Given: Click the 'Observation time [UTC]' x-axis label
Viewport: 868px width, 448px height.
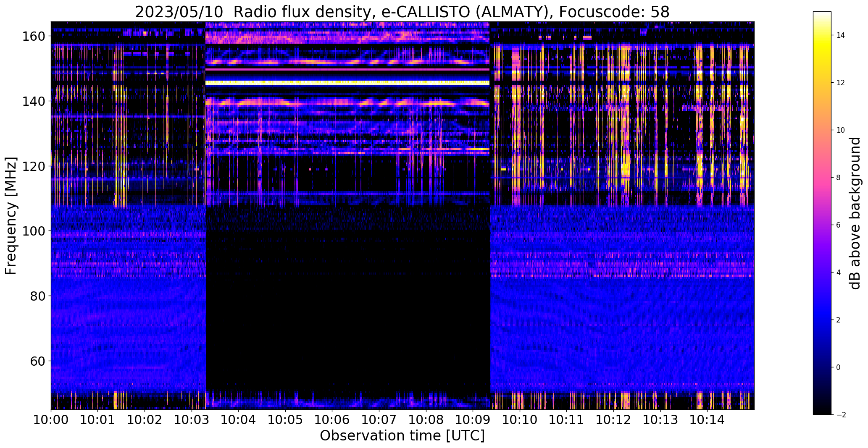Looking at the screenshot, I should tap(402, 436).
